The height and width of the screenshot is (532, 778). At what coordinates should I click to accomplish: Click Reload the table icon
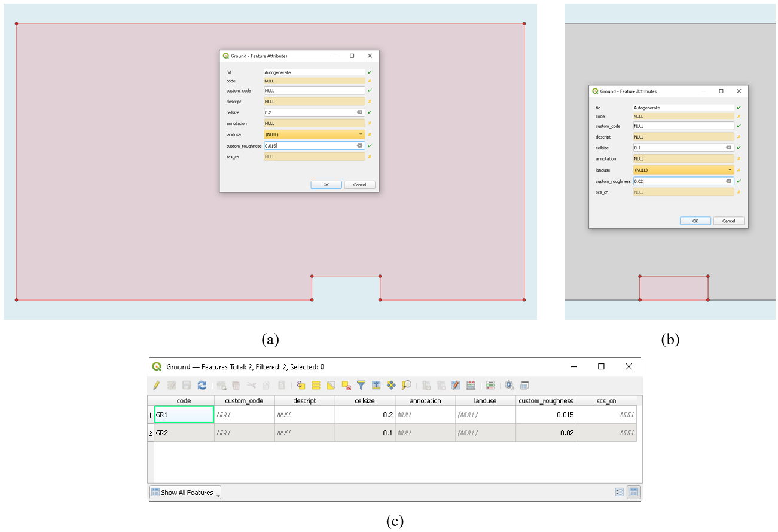202,386
